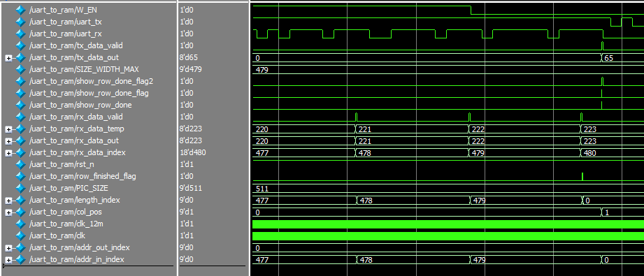Select the /uart_to_ram/length_index signal name
Image resolution: width=644 pixels, height=276 pixels.
(x=75, y=200)
